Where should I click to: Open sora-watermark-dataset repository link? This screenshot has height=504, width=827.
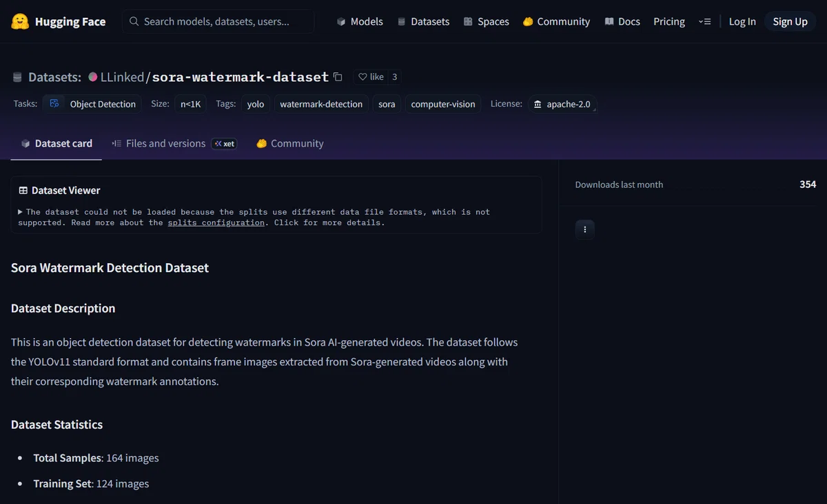click(241, 77)
